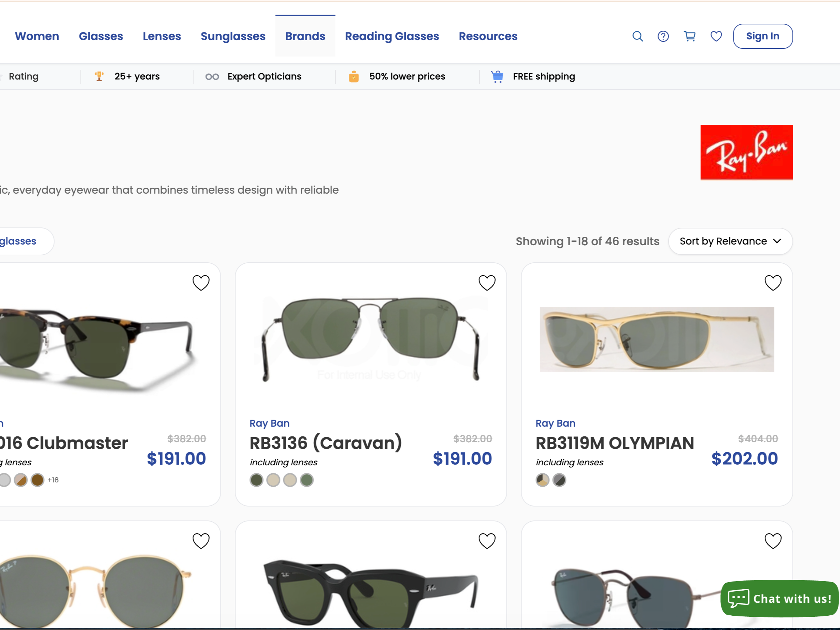Select third tan swatch for Caravan
Image resolution: width=840 pixels, height=630 pixels.
(290, 480)
